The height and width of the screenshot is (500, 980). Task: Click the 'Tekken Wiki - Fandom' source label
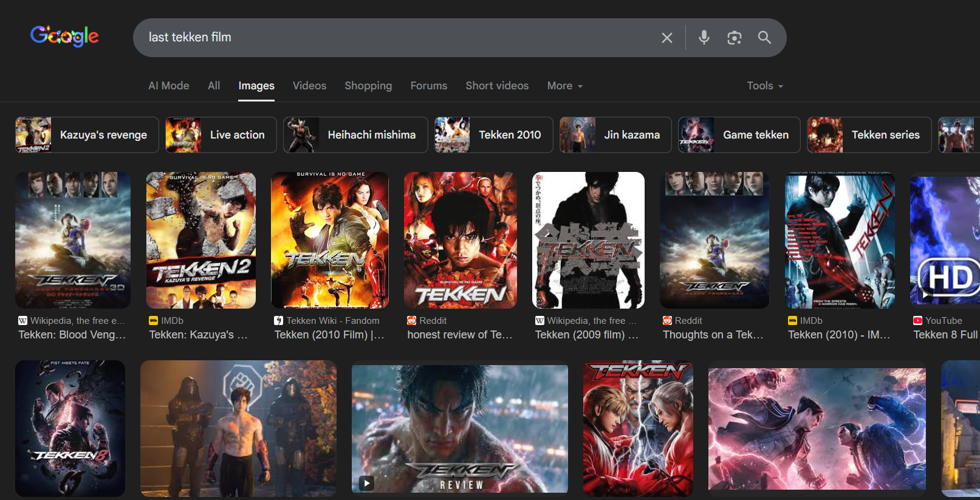327,321
